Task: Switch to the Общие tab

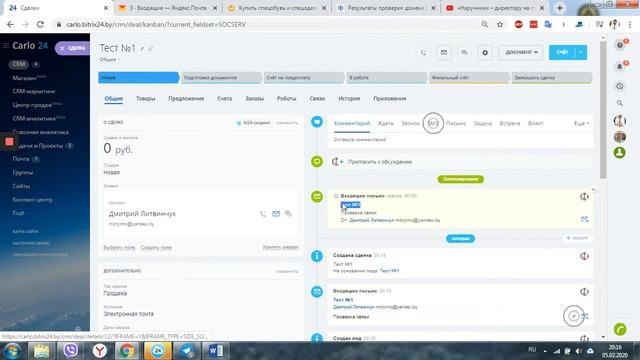Action: pyautogui.click(x=113, y=99)
